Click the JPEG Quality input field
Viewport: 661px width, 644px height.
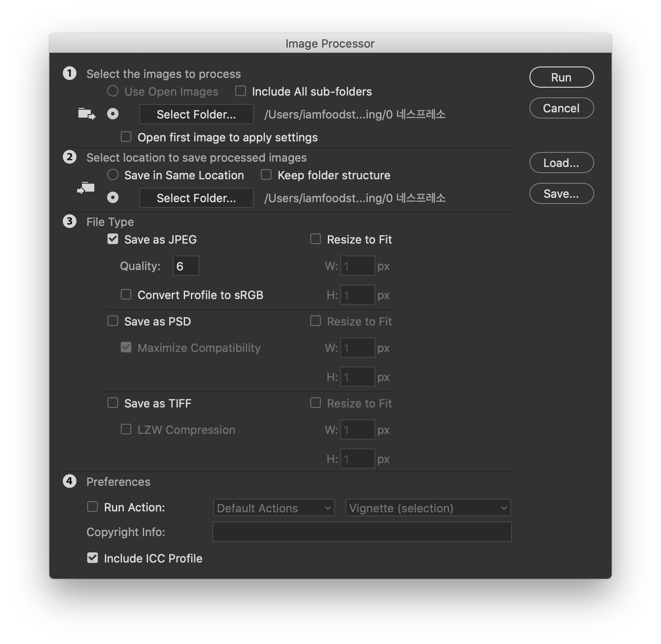click(x=186, y=266)
